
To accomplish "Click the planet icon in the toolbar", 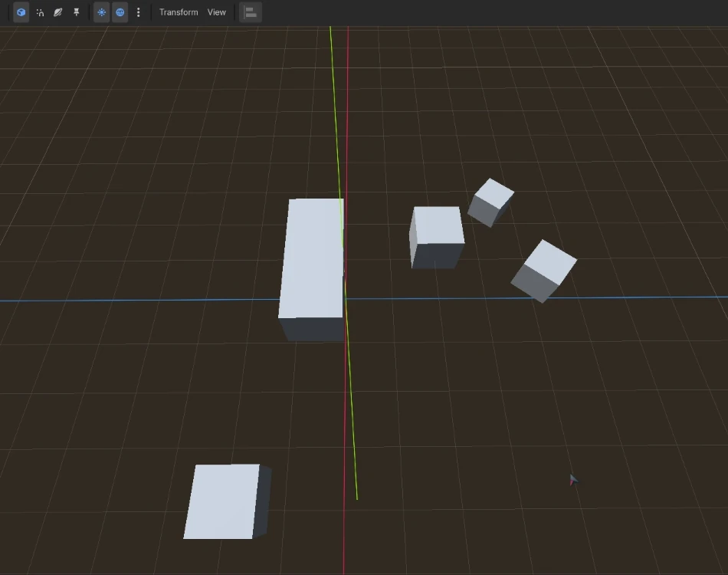I will click(58, 12).
